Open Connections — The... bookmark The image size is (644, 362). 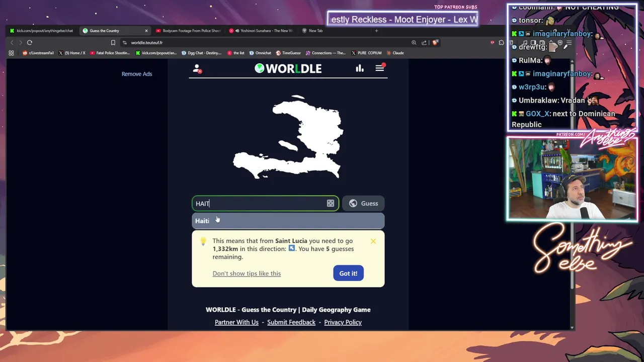pyautogui.click(x=326, y=53)
